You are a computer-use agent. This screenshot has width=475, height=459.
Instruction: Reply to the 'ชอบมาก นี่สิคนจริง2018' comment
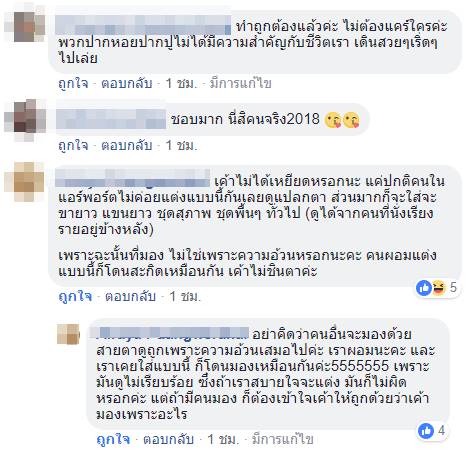tap(127, 145)
